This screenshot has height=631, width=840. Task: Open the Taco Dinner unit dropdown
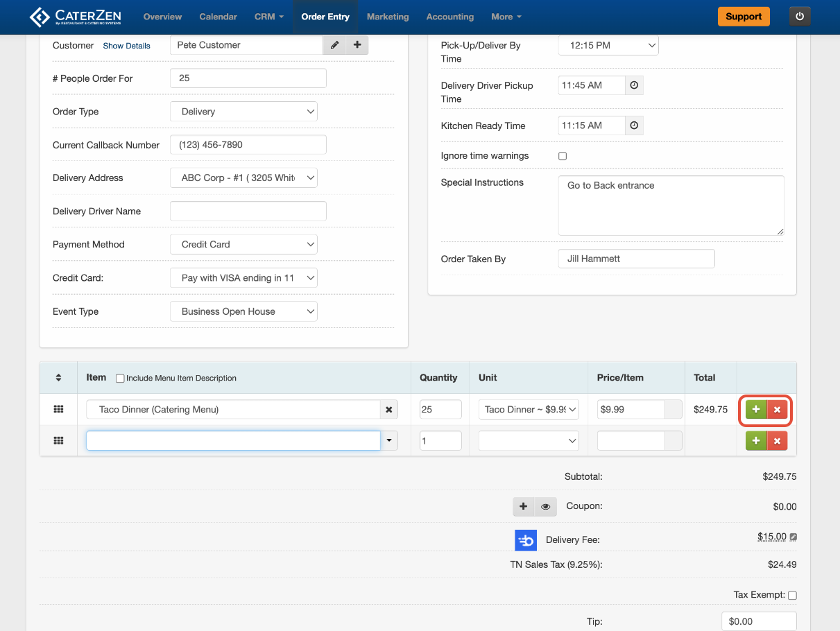(529, 410)
